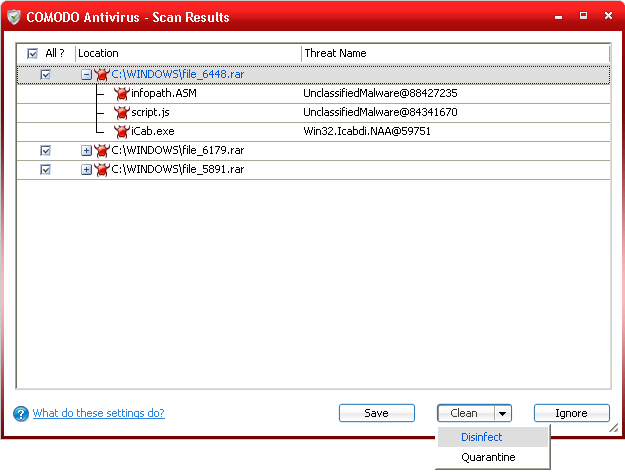Click the malware bug icon beside script.js

pyautogui.click(x=122, y=113)
